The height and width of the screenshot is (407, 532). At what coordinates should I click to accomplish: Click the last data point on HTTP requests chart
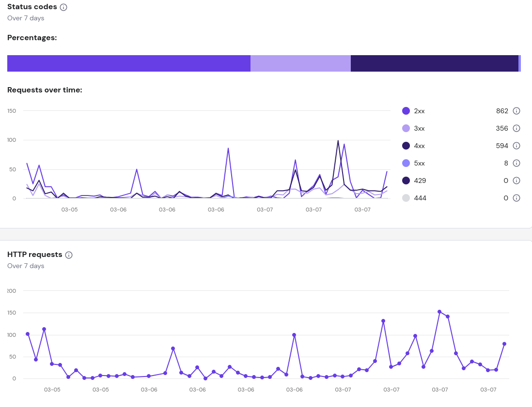tap(504, 344)
